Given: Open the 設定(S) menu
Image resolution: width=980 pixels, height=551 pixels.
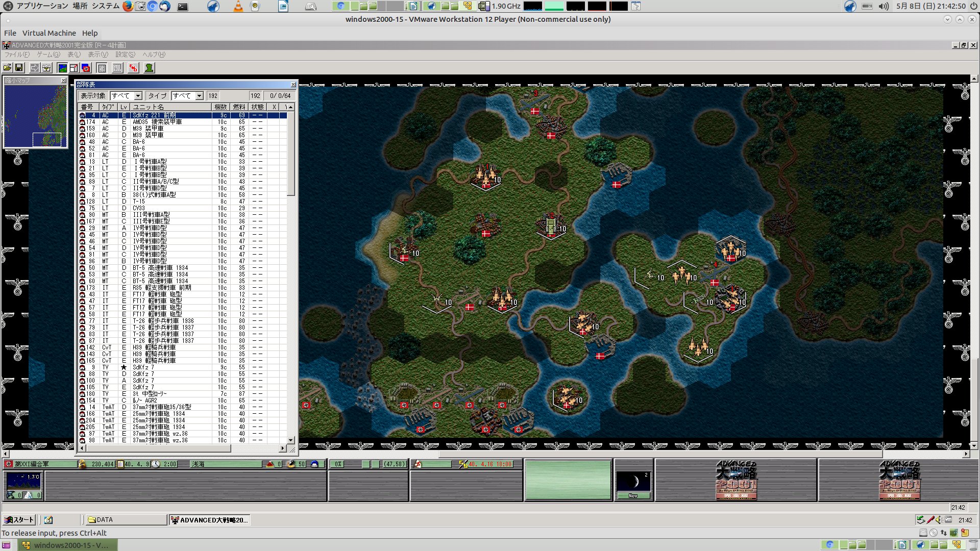Looking at the screenshot, I should tap(126, 55).
